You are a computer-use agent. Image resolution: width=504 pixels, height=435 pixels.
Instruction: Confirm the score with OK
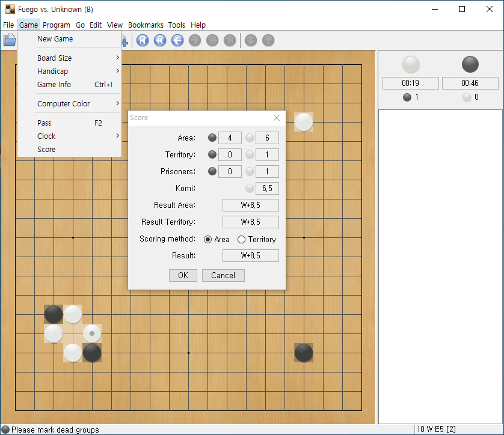tap(183, 275)
